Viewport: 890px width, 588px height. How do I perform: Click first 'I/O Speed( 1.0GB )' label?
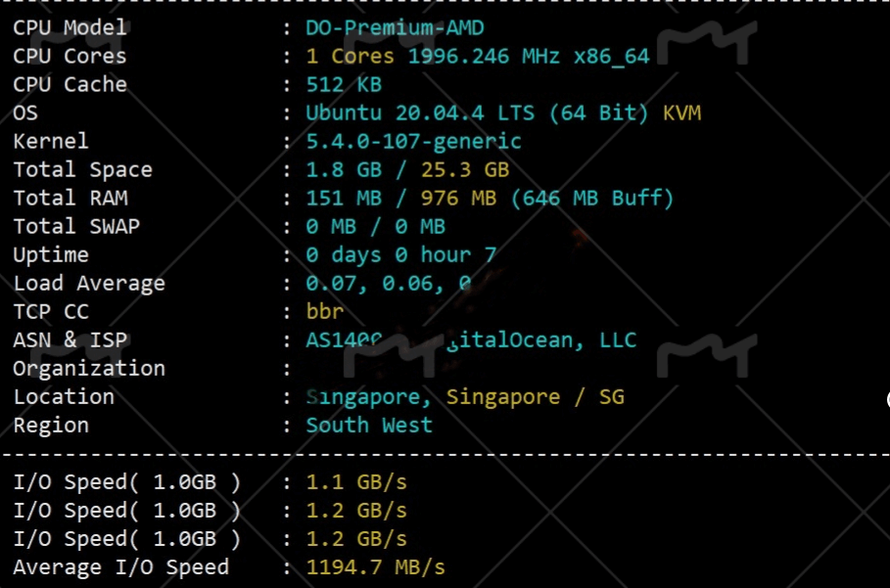126,482
